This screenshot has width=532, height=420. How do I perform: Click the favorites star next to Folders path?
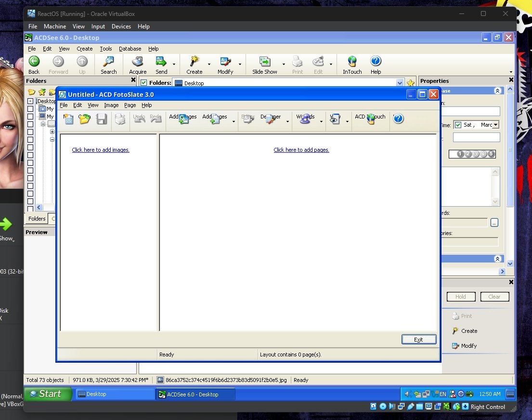411,83
